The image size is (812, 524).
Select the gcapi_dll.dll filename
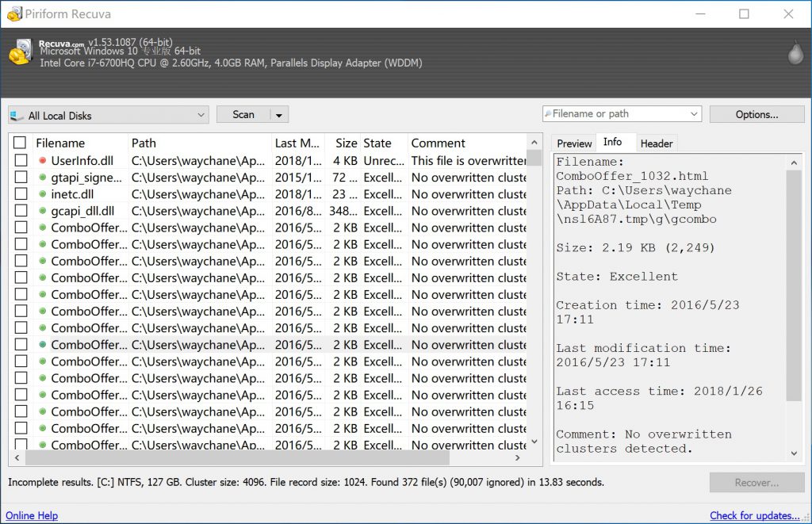tap(82, 211)
